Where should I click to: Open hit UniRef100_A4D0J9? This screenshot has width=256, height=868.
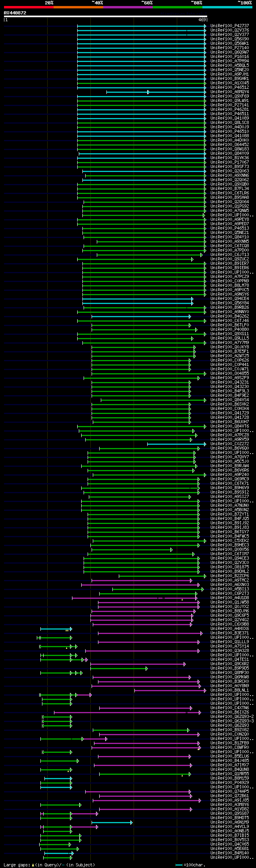coord(230,127)
